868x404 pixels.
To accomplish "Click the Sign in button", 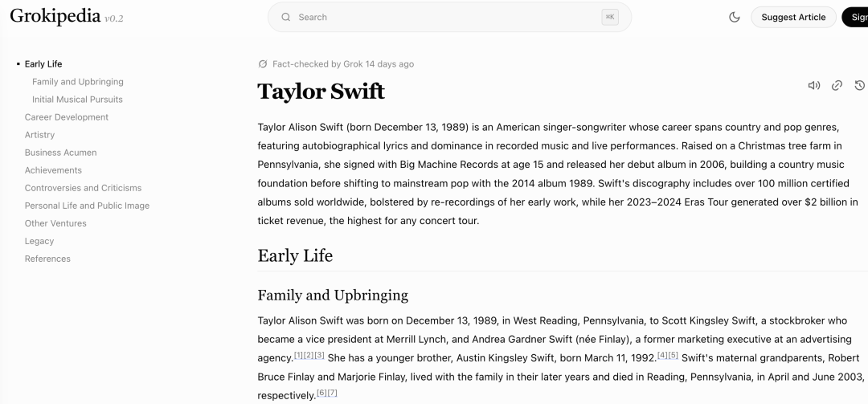I will [856, 17].
